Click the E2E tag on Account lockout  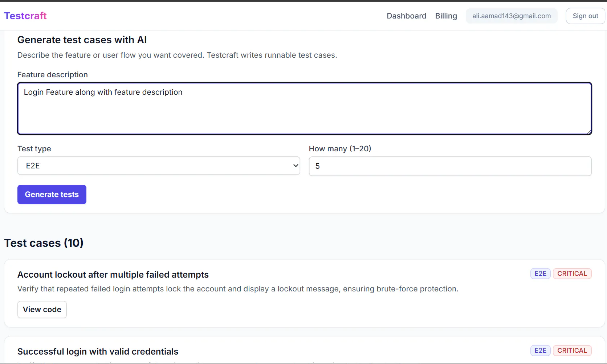tap(540, 274)
